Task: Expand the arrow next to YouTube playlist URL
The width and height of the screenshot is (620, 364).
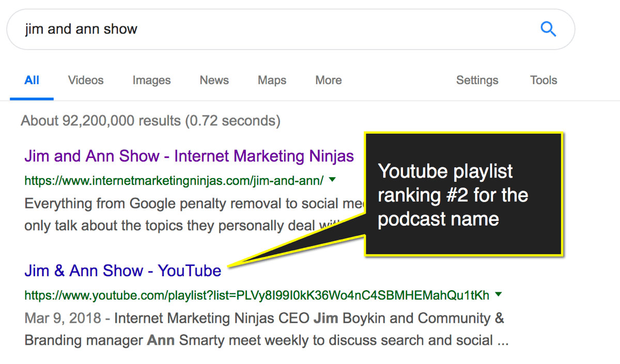Action: point(498,295)
